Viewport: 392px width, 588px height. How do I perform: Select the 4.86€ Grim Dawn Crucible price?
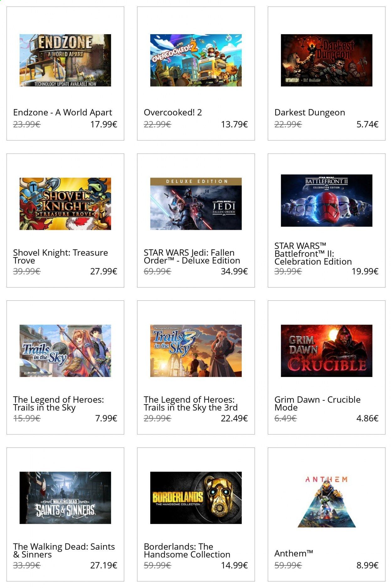click(368, 418)
